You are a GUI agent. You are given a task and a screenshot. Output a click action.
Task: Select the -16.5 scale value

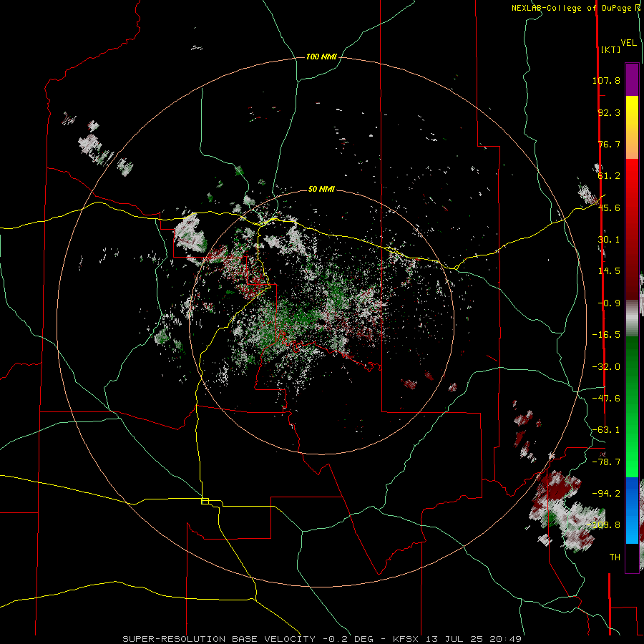coord(606,335)
